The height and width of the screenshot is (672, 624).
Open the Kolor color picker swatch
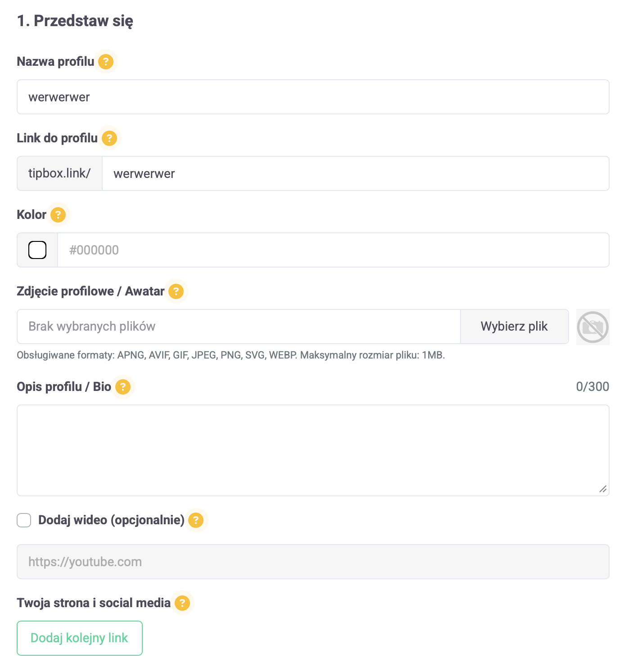pyautogui.click(x=37, y=250)
